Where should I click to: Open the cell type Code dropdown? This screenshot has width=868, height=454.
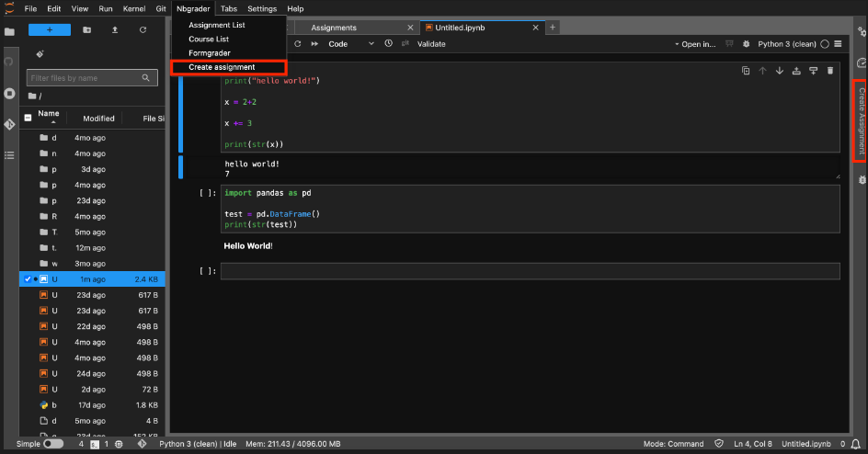pos(351,44)
